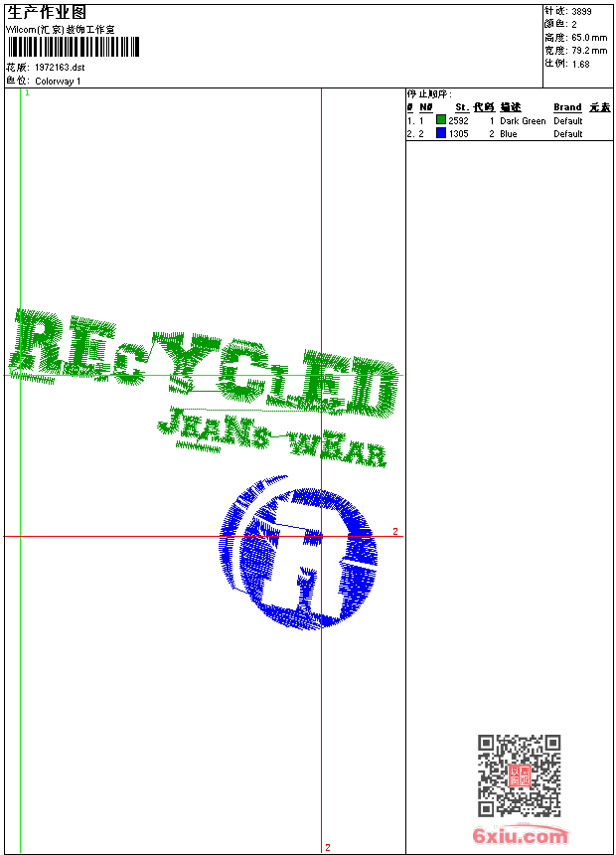This screenshot has width=616, height=855.
Task: Click the height value 65.0 mm
Action: (x=589, y=38)
